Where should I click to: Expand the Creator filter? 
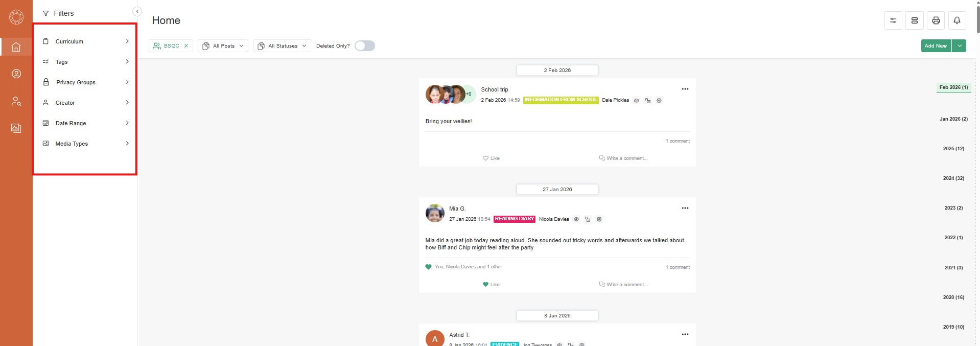coord(85,103)
